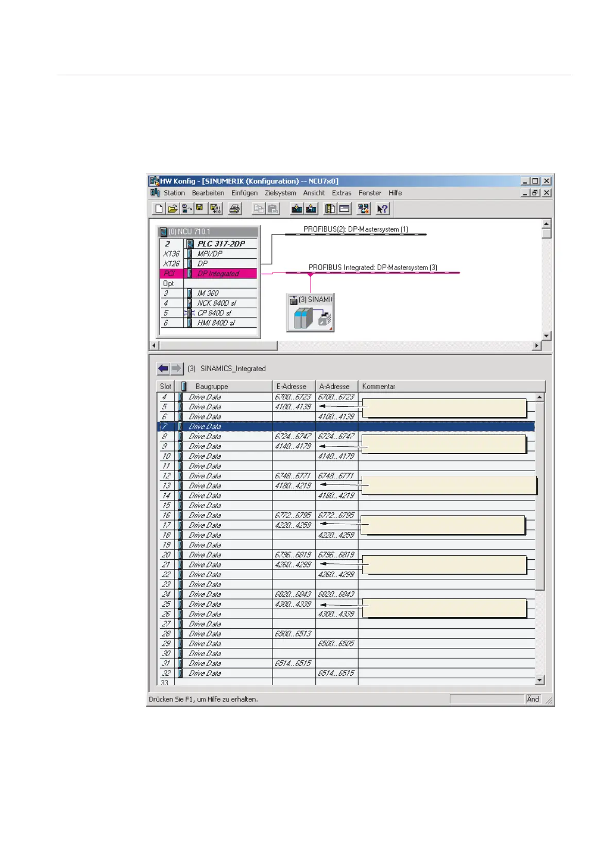Click A-Adresse cell 6724...6747 in slot 8

[x=336, y=436]
